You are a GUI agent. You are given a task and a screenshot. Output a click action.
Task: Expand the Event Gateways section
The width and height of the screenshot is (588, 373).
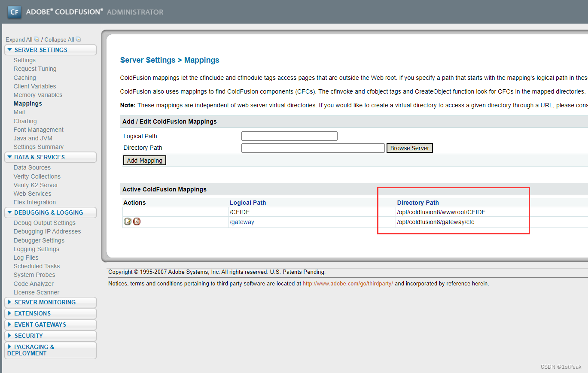(50, 324)
